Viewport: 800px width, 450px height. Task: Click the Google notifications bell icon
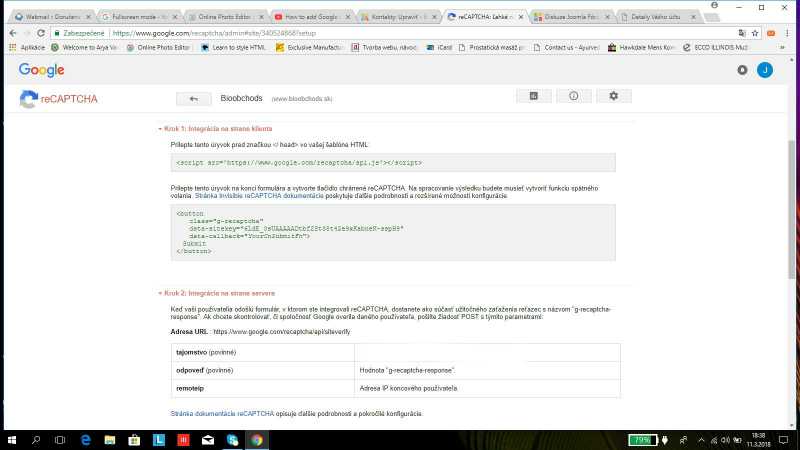click(x=742, y=70)
